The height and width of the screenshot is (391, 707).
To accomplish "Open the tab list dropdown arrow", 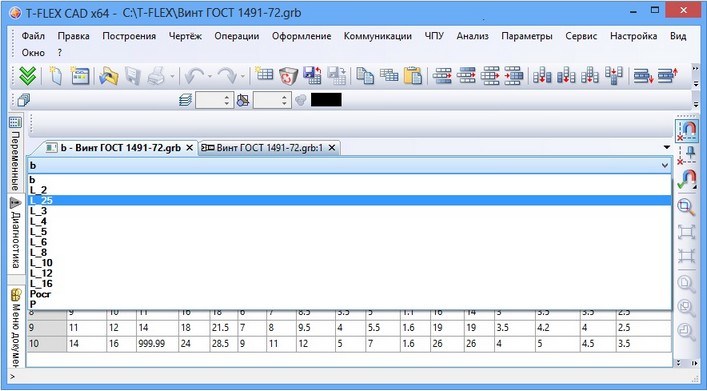I will tap(667, 147).
